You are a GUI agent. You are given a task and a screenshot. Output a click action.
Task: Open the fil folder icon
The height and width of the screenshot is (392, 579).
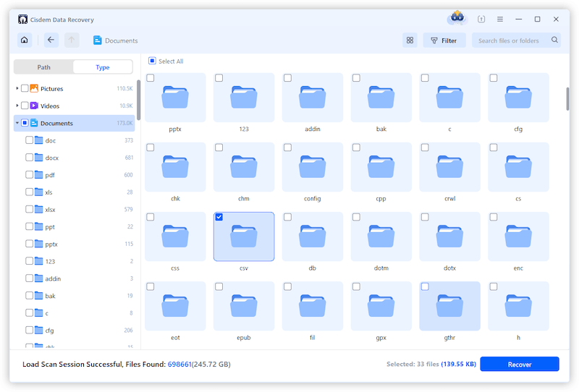(x=313, y=306)
